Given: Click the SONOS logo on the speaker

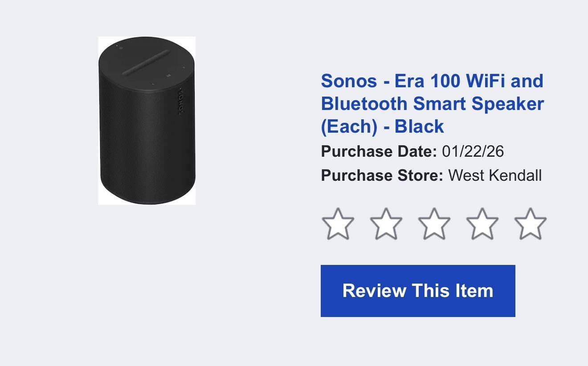Looking at the screenshot, I should click(x=180, y=102).
